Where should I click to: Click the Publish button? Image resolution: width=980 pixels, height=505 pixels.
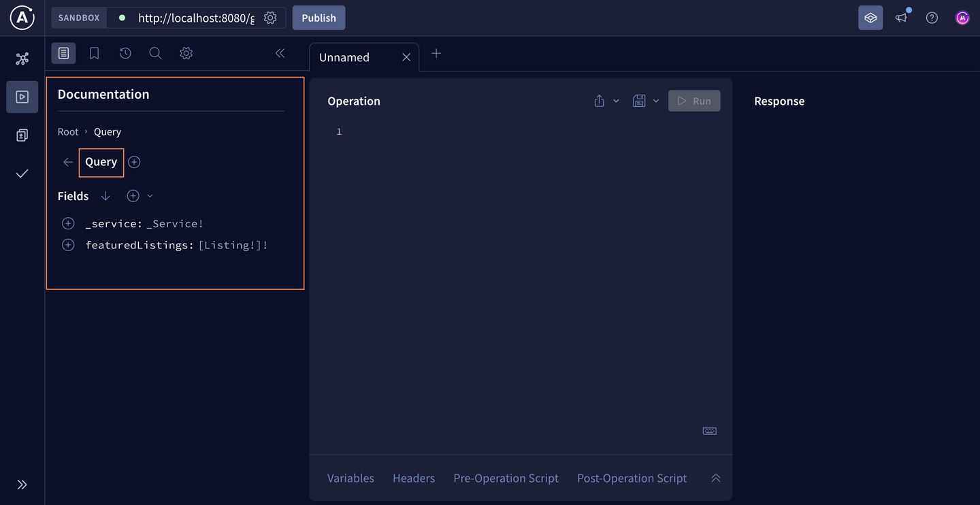(318, 18)
